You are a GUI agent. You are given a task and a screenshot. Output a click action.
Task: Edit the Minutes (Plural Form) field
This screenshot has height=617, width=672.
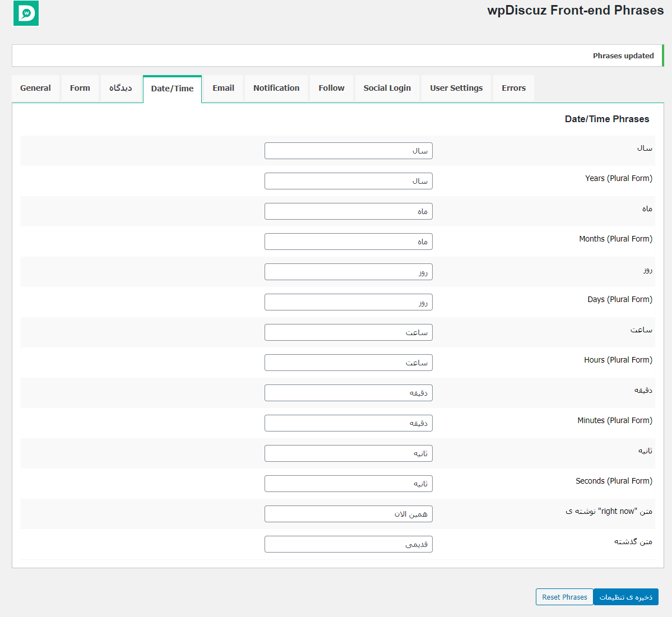tap(349, 423)
